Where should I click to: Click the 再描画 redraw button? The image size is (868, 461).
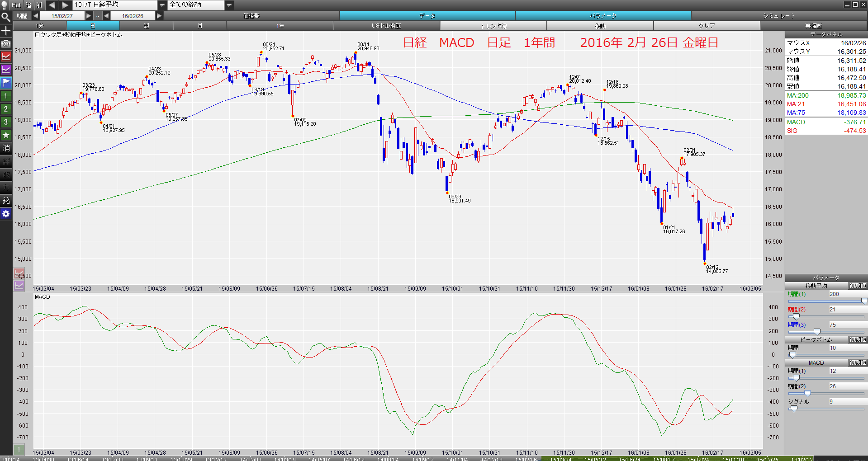(813, 26)
